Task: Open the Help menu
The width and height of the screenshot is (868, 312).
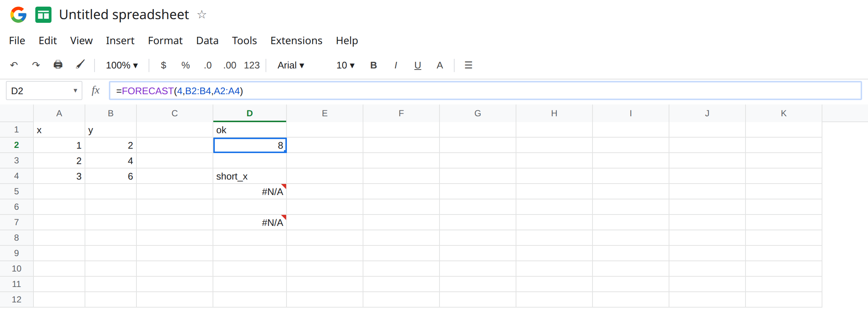Action: [x=347, y=40]
